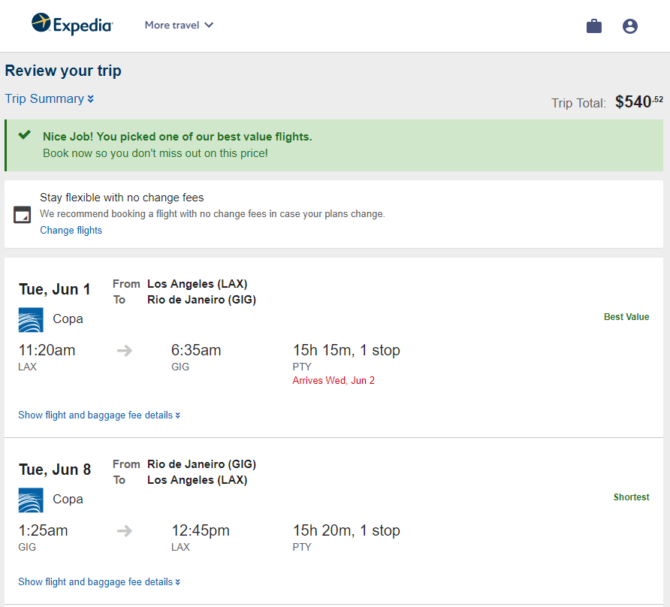670x607 pixels.
Task: Click the Trip Total $540.52 amount
Action: pos(639,102)
